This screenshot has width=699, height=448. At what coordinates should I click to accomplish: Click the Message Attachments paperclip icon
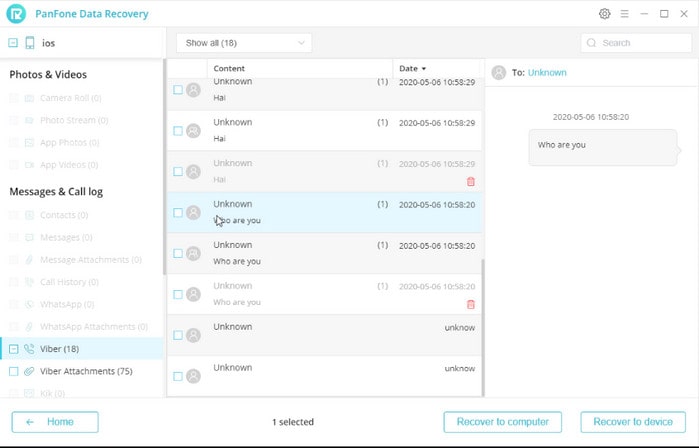tap(29, 259)
